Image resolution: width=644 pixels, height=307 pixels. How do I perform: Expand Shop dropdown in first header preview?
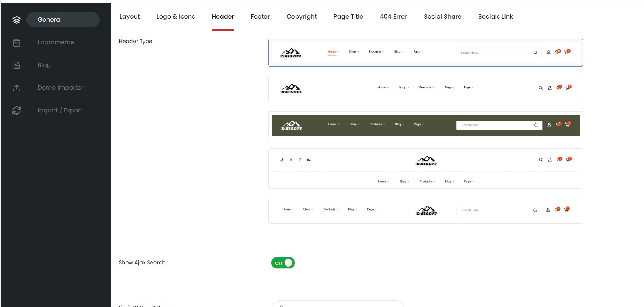coord(354,52)
